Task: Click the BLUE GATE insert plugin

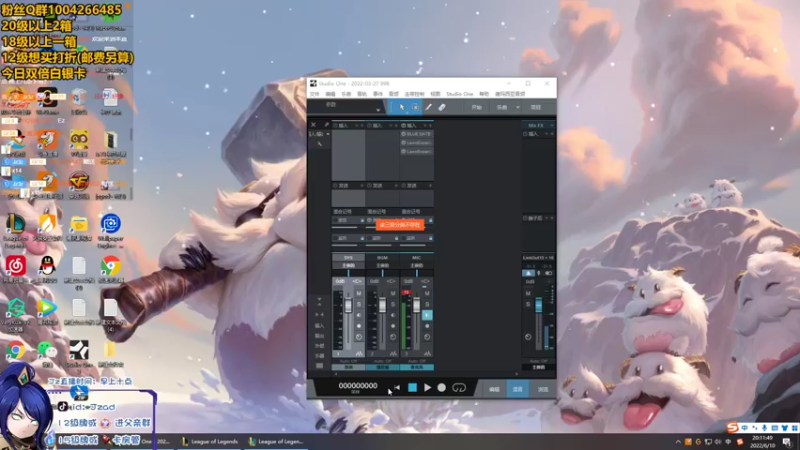Action: point(417,134)
